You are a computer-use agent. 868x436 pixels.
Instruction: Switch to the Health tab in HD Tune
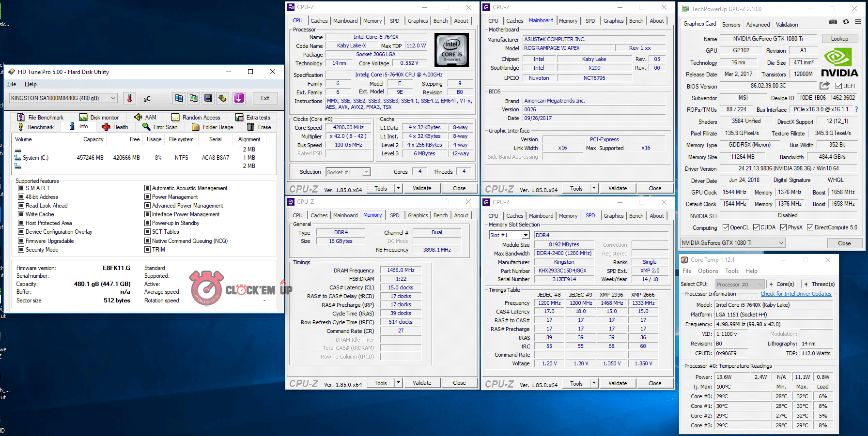tap(115, 127)
